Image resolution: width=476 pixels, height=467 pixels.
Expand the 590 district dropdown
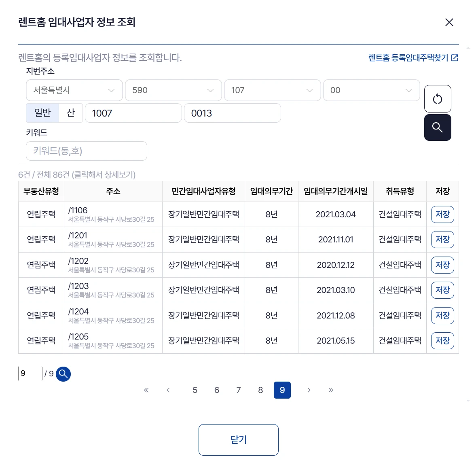pyautogui.click(x=173, y=90)
